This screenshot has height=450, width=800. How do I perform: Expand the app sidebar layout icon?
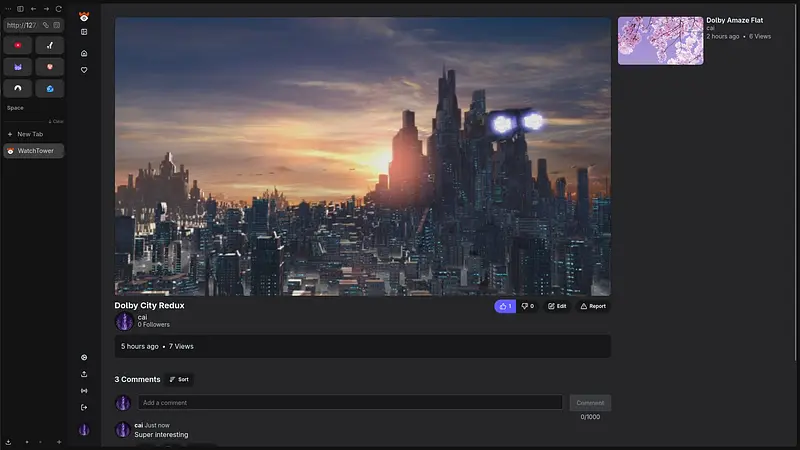click(84, 32)
